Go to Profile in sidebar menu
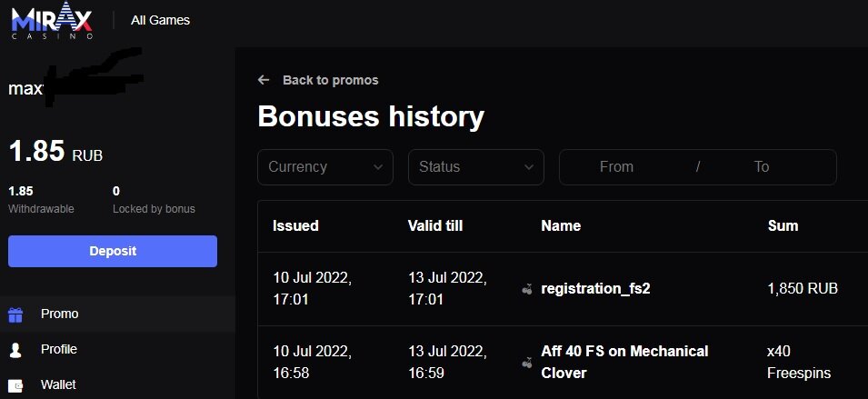Image resolution: width=868 pixels, height=399 pixels. click(59, 349)
